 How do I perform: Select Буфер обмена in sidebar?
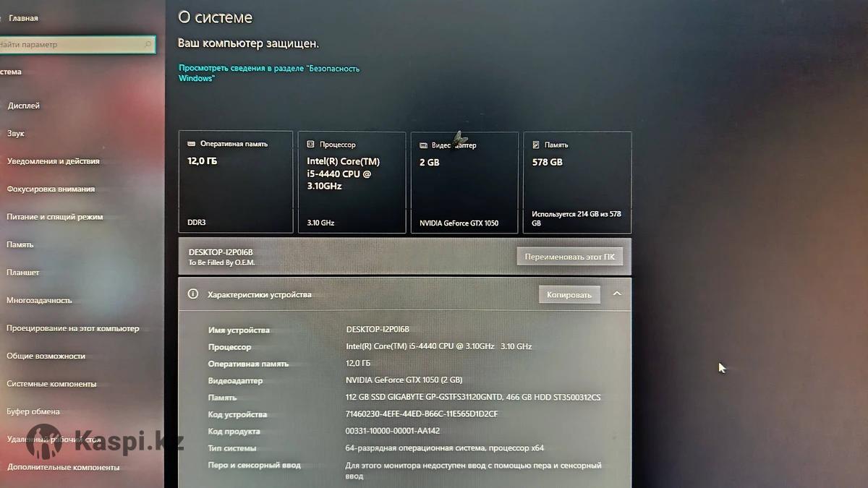pos(33,411)
